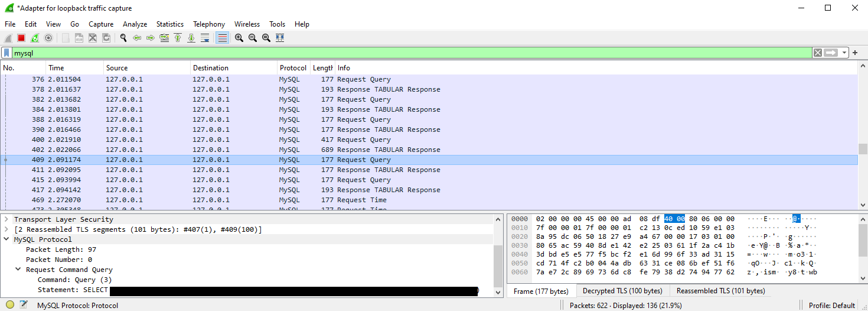Open the Telephony menu
The image size is (868, 311).
coord(209,24)
